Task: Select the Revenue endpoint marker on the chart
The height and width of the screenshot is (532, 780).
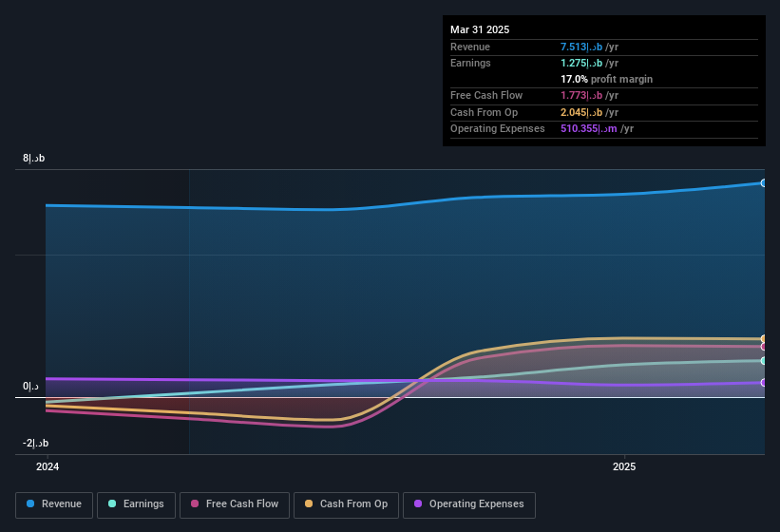Action: pyautogui.click(x=764, y=183)
